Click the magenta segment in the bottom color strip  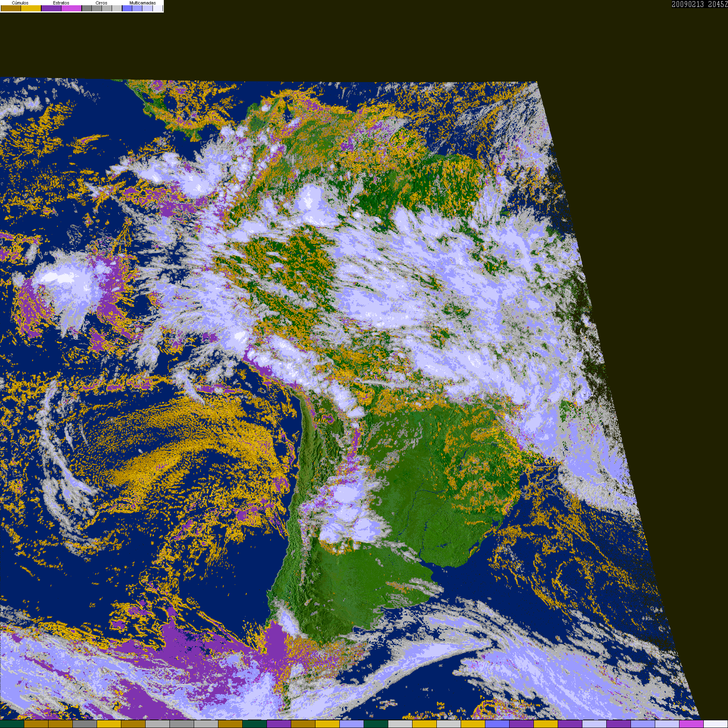(692, 724)
